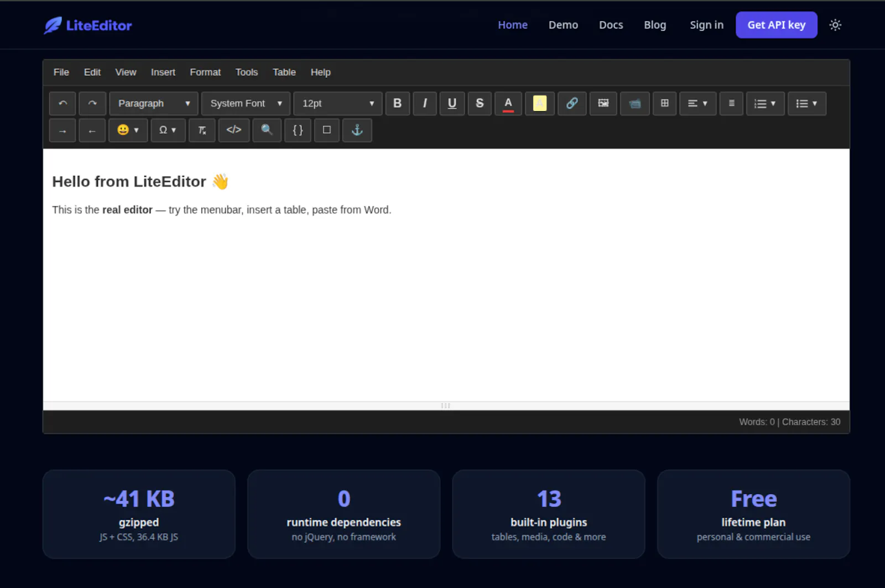885x588 pixels.
Task: Click Sign in
Action: pyautogui.click(x=706, y=25)
